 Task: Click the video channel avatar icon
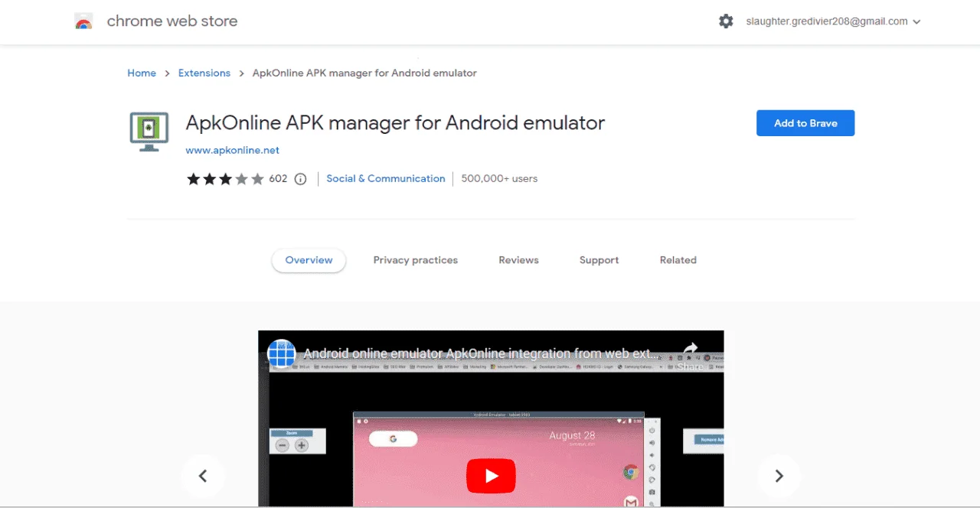pyautogui.click(x=282, y=353)
